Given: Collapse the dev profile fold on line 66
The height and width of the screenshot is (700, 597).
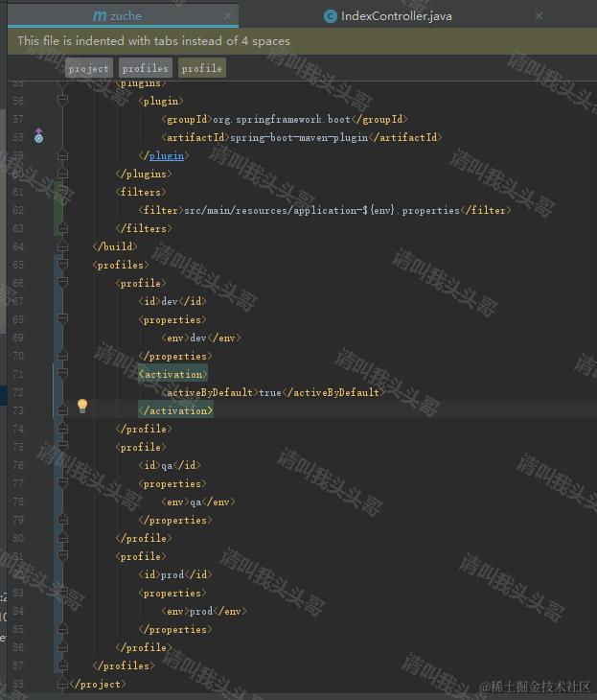Looking at the screenshot, I should coord(62,283).
